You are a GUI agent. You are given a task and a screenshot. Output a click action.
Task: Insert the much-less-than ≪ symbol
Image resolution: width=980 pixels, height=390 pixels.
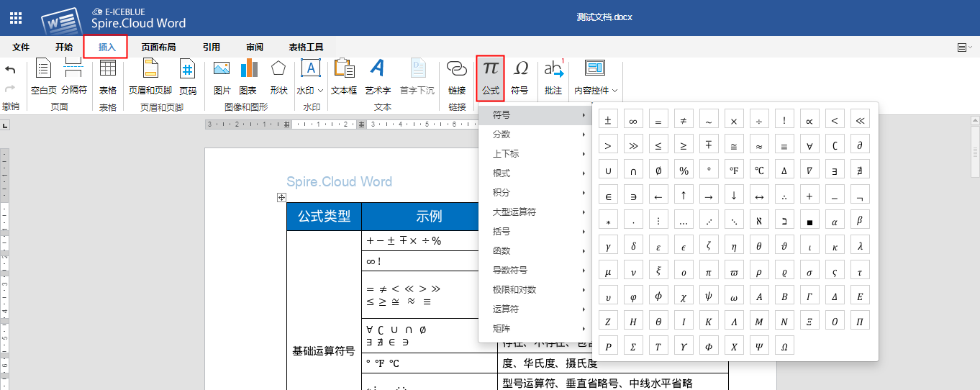pos(860,120)
